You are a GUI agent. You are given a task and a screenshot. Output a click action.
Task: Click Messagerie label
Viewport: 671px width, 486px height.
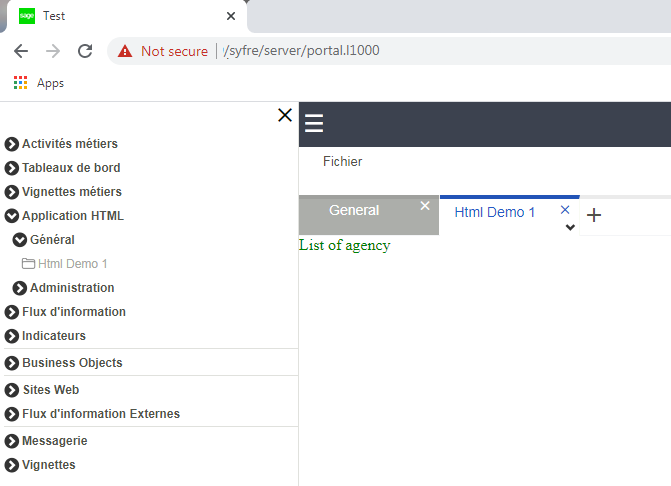55,440
